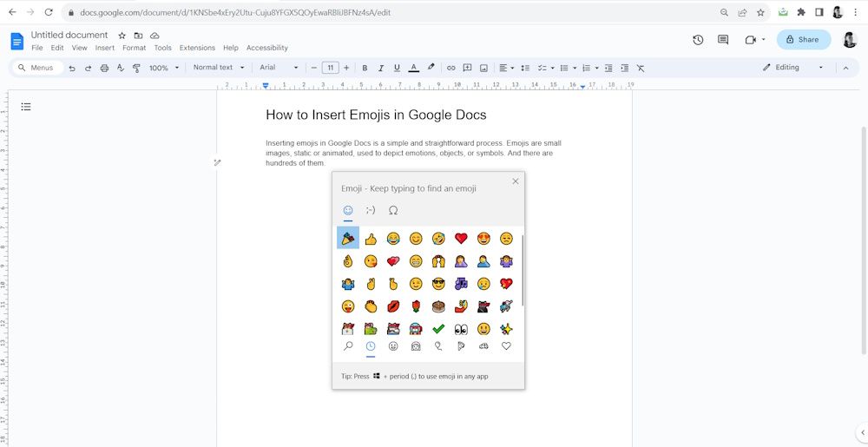Open the emoji search magnifier category

point(348,346)
